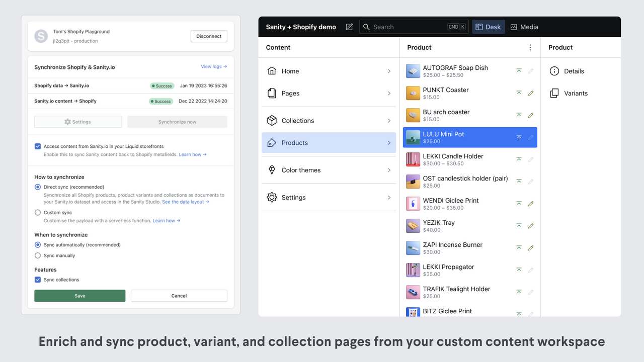Sync ZAPI Incense Burner with upload icon
The image size is (644, 362).
519,248
